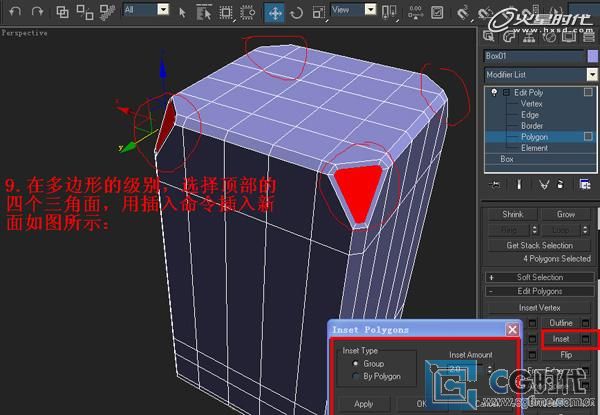Activate the Bind to Space Warp tool

[x=108, y=12]
